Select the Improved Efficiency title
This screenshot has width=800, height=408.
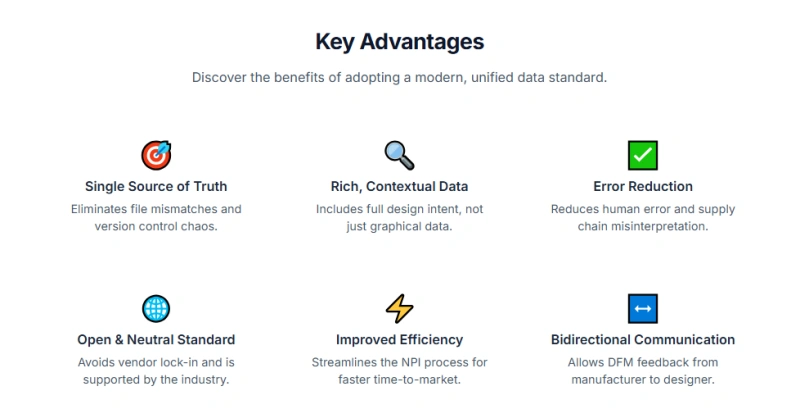(x=399, y=339)
